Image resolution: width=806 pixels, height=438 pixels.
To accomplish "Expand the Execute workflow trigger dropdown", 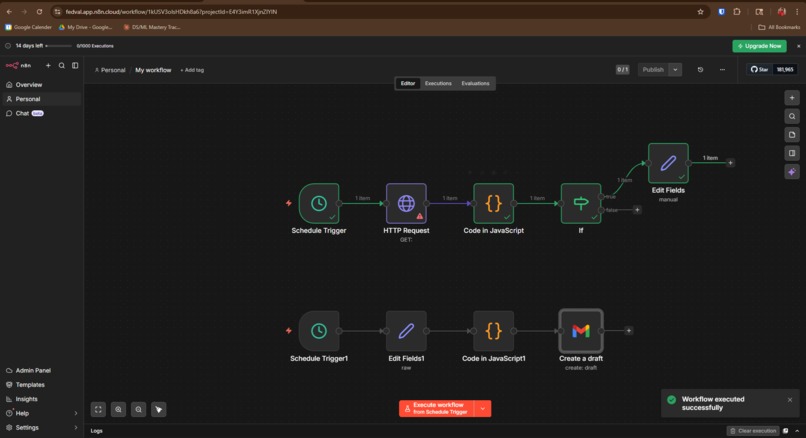I will pos(483,409).
